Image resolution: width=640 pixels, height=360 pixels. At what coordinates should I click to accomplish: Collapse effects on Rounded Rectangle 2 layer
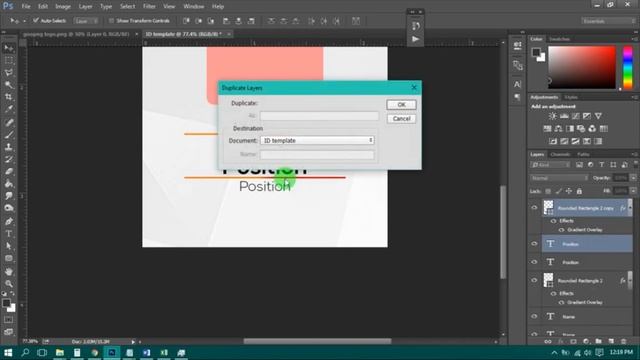[x=630, y=280]
